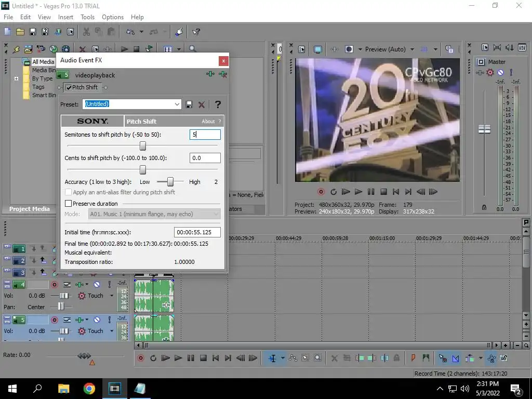
Task: Toggle the Pitch Shift plug-in checkbox
Action: coord(69,87)
